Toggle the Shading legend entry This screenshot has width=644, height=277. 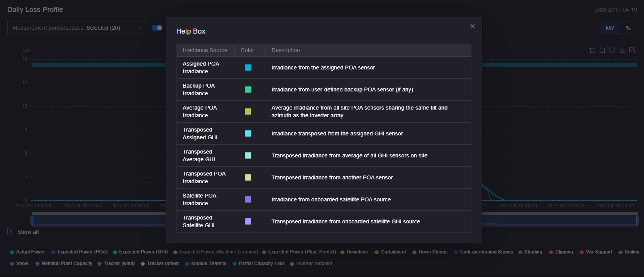[530, 252]
